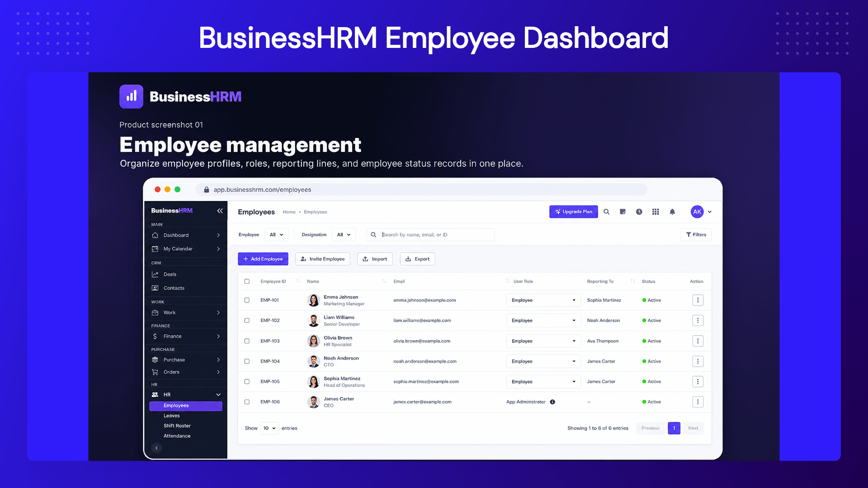The image size is (868, 488).
Task: Collapse sidebar with double-chevron icon
Action: tap(220, 211)
